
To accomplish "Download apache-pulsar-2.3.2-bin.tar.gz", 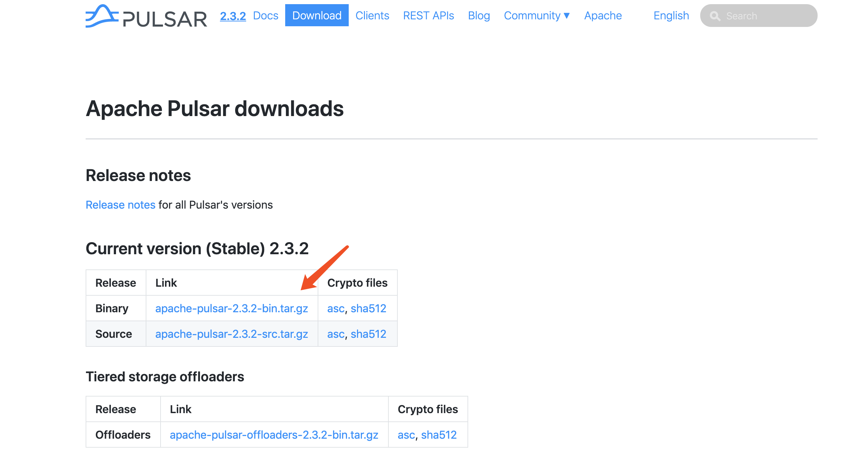I will [x=231, y=308].
